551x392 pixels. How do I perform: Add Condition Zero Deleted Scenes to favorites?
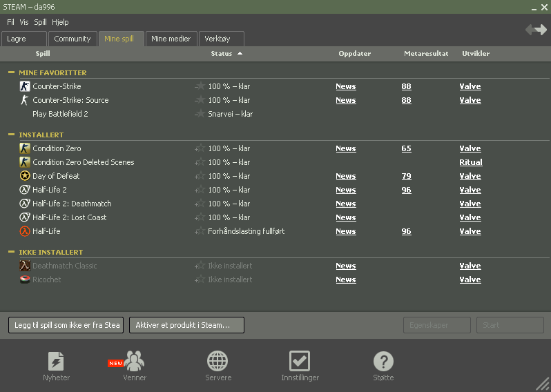(x=200, y=162)
